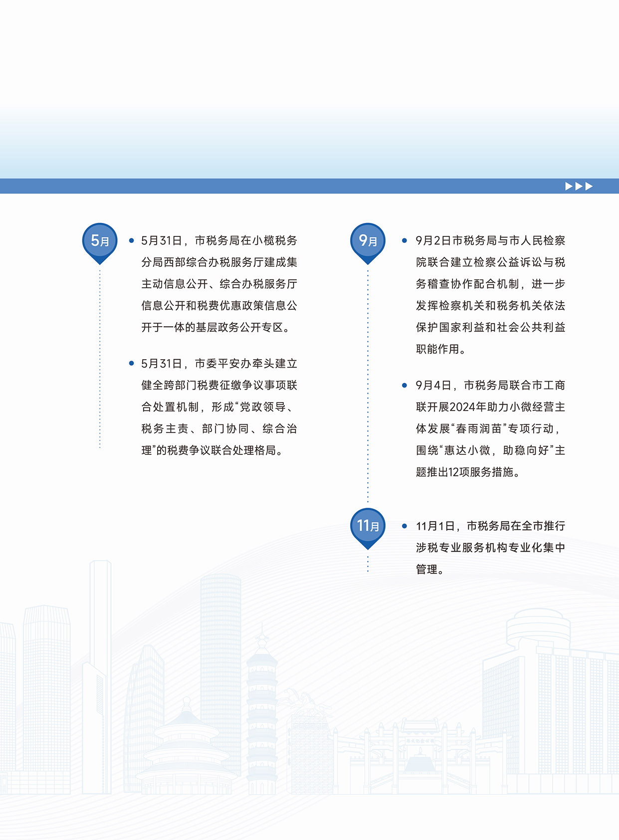The height and width of the screenshot is (840, 619).
Task: Click the triple arrow icon in blue bar
Action: click(579, 186)
